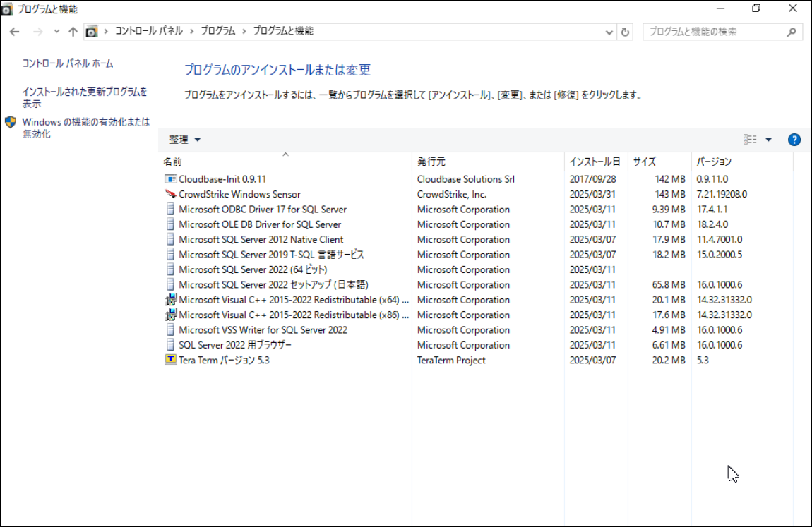Open the 整理 dropdown menu
This screenshot has width=812, height=527.
tap(185, 140)
